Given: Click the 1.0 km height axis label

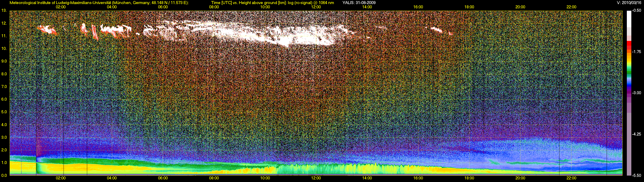Looking at the screenshot, I should (4, 163).
